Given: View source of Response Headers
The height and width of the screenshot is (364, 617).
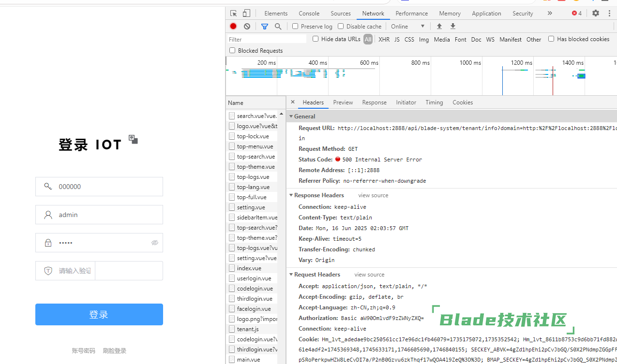Looking at the screenshot, I should pos(373,195).
